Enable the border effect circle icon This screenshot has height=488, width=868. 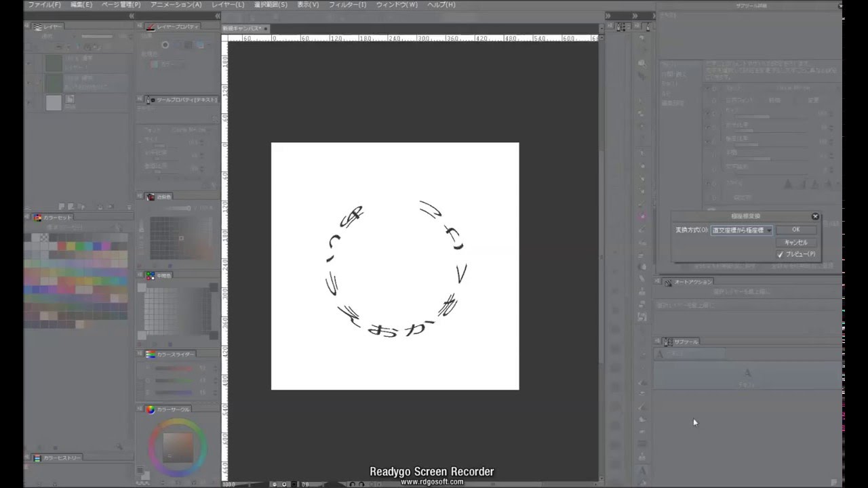pyautogui.click(x=165, y=45)
